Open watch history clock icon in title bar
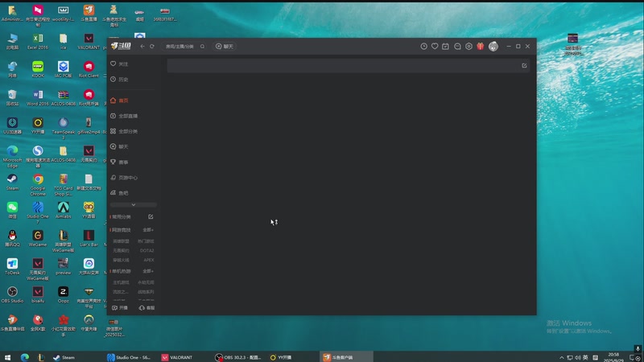 click(x=424, y=47)
